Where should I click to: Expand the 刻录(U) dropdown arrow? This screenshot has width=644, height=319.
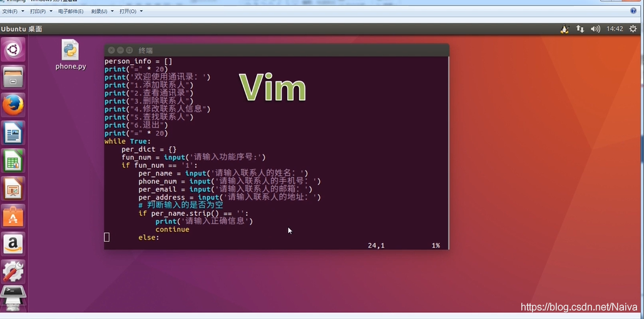pos(112,11)
